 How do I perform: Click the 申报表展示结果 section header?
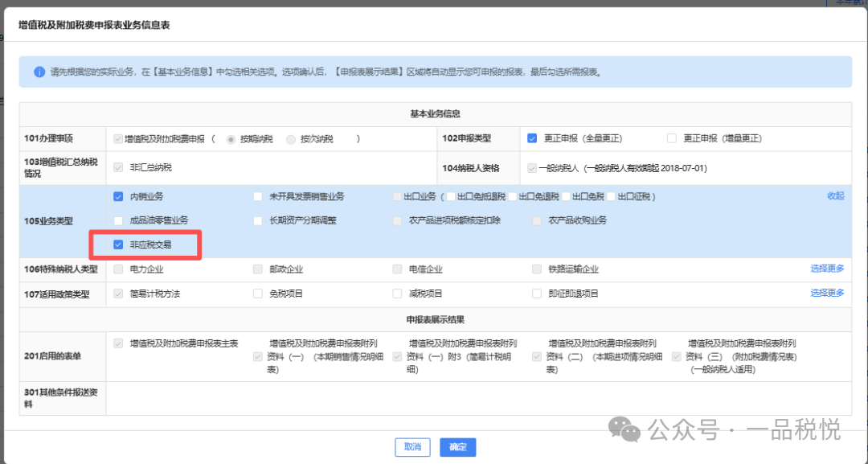pos(435,320)
